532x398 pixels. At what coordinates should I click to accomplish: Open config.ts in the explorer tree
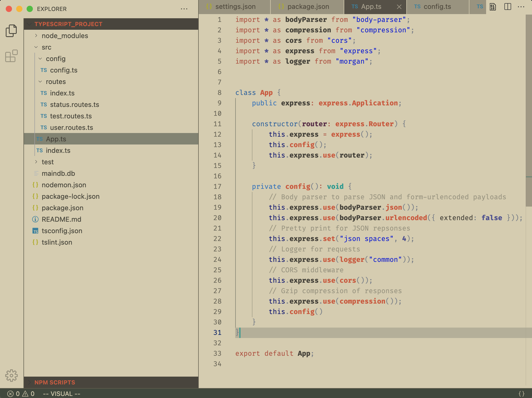tap(111, 70)
